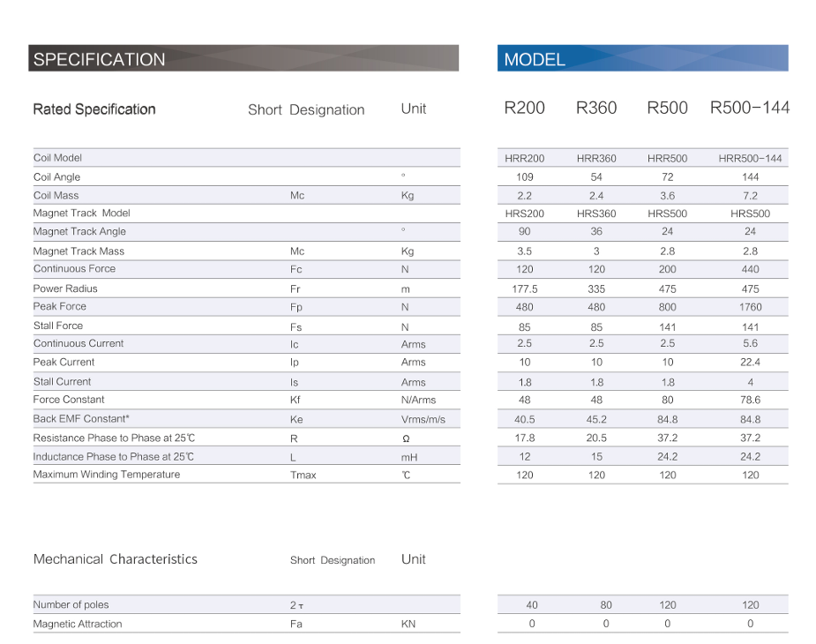Select the Magnetic Attraction row label
The image size is (816, 644).
(78, 625)
